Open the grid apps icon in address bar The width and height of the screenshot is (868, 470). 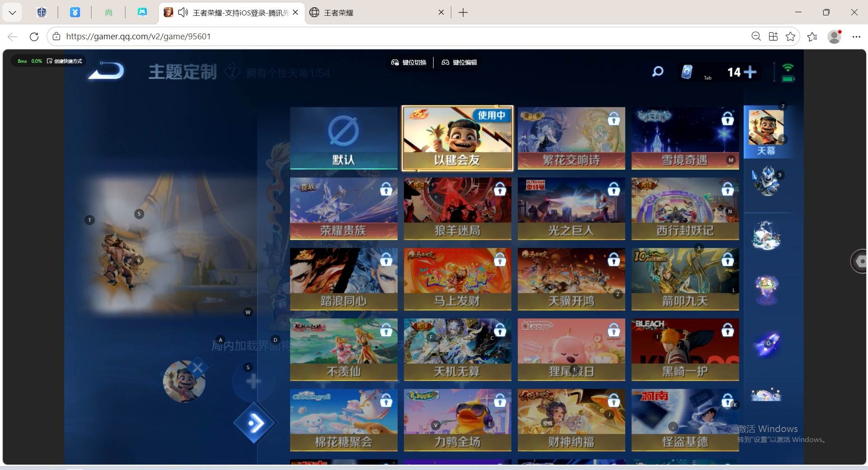pyautogui.click(x=773, y=37)
